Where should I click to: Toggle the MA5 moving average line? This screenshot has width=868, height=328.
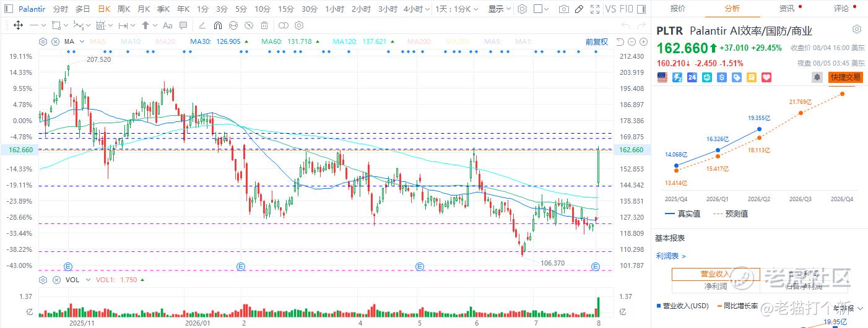(98, 41)
